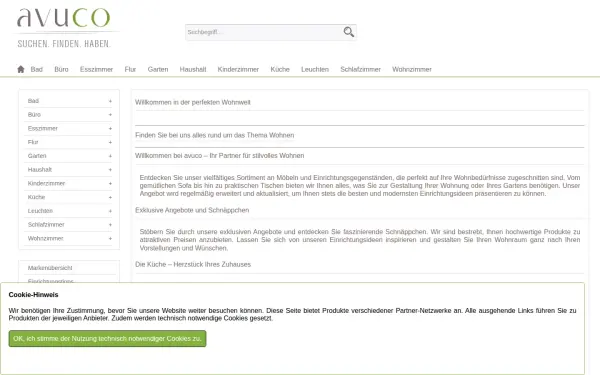Viewport: 600px width, 375px height.
Task: Click heading Willkommen in der perfekten Wohnwelt
Action: (192, 102)
